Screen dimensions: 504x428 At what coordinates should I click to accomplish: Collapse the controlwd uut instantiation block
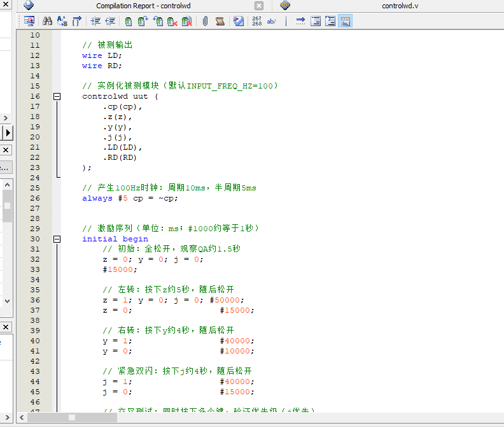pos(57,96)
